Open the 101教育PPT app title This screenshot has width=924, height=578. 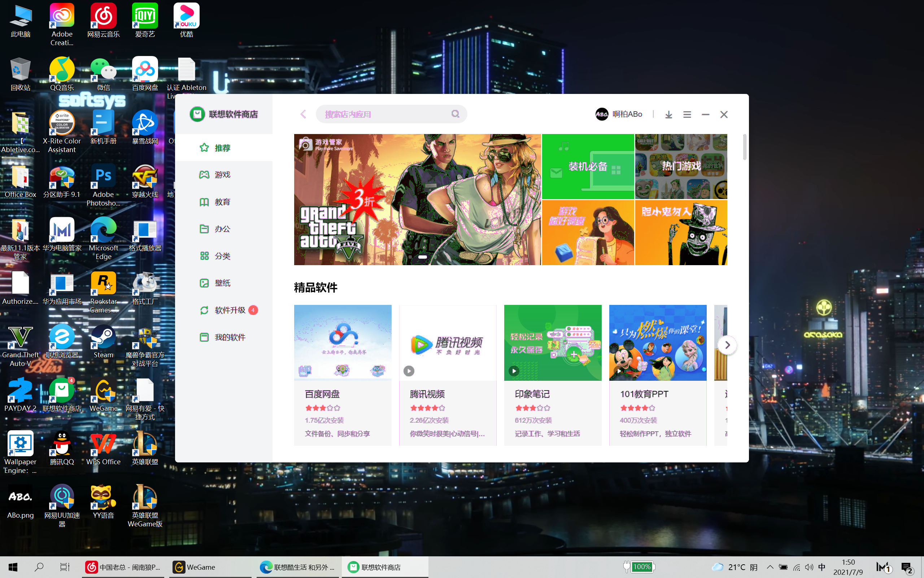pos(644,394)
